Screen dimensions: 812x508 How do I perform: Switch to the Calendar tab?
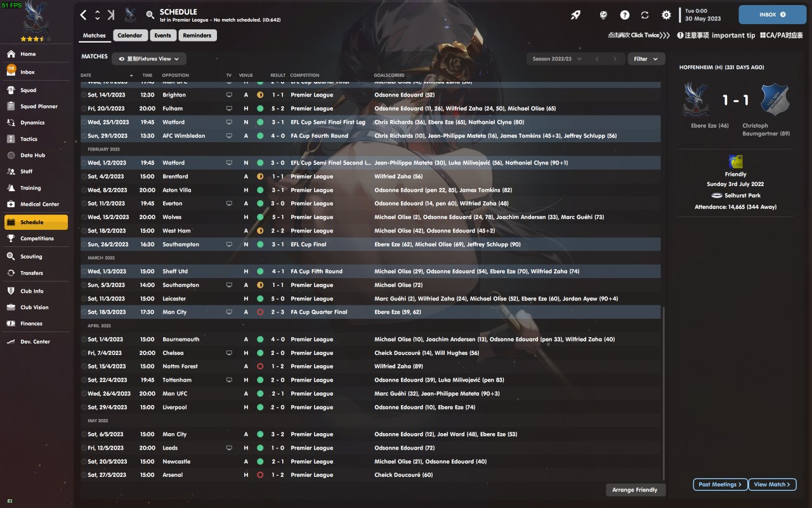click(130, 36)
